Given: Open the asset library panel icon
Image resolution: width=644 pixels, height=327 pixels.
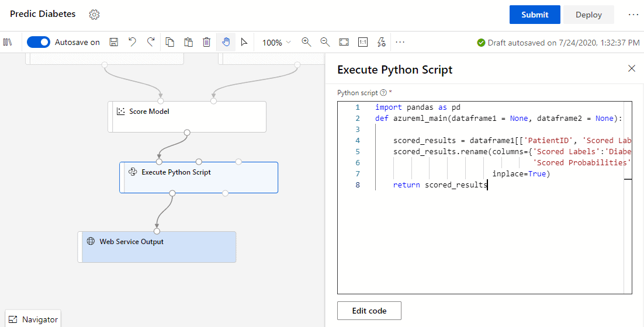Looking at the screenshot, I should coord(8,42).
